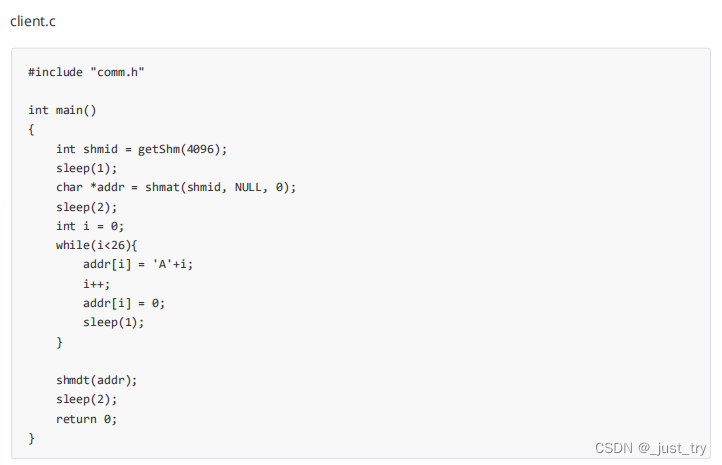Screen dimensions: 722x465
Task: Click the int main() declaration line
Action: coord(62,110)
